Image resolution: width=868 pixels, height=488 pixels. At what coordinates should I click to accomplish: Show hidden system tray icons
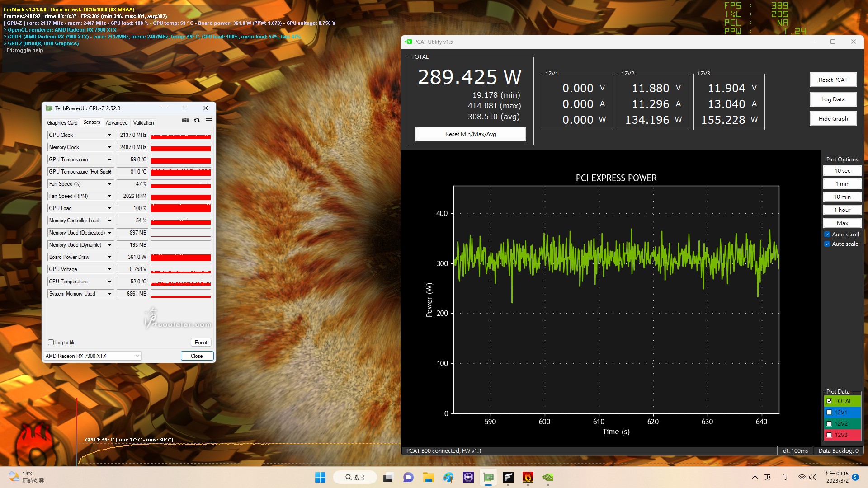755,477
